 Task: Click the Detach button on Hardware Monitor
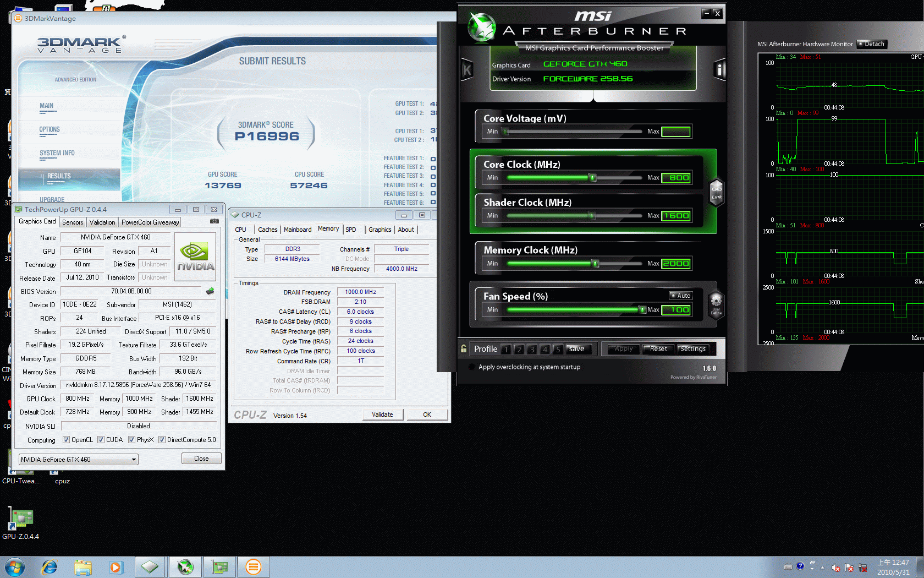872,44
